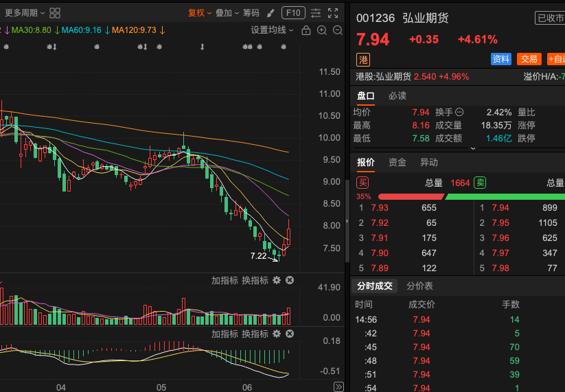The height and width of the screenshot is (392, 565).
Task: Select the drawing brush tool
Action: click(270, 13)
